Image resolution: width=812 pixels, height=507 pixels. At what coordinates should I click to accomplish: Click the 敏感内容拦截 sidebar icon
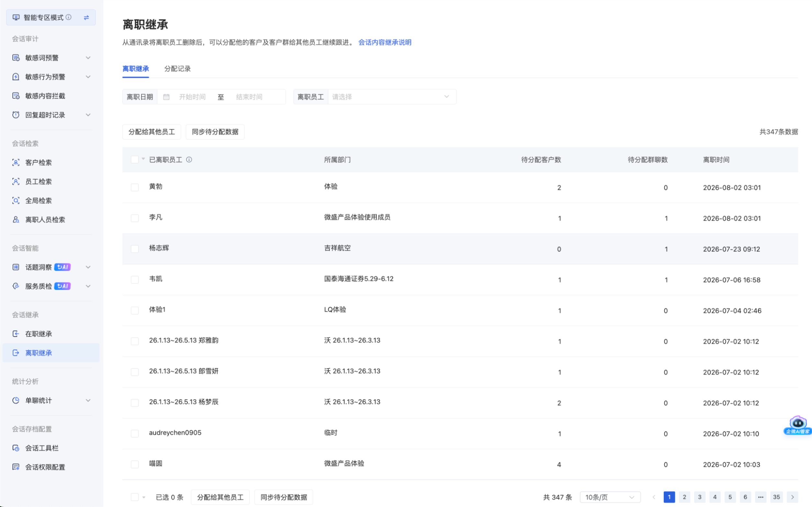[x=16, y=96]
